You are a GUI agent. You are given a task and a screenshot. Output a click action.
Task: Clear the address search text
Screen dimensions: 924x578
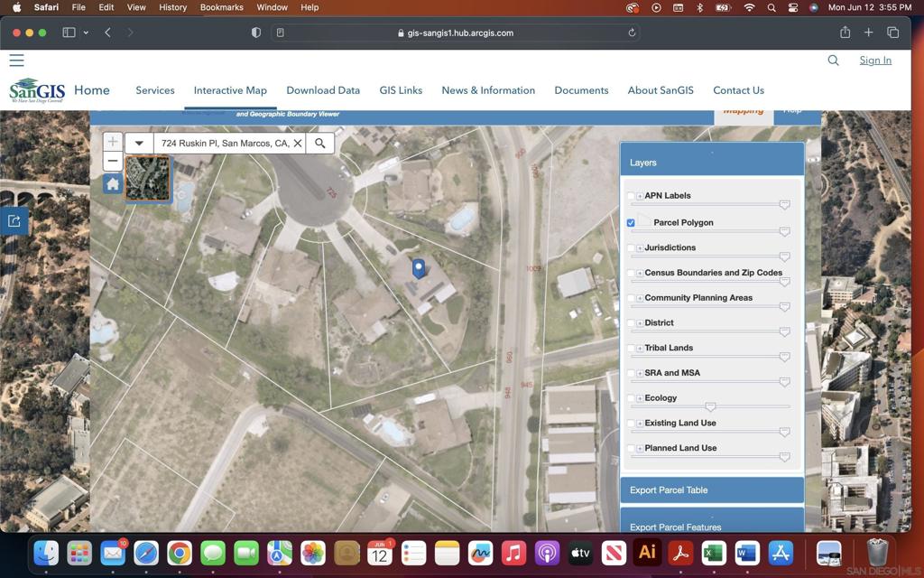298,143
